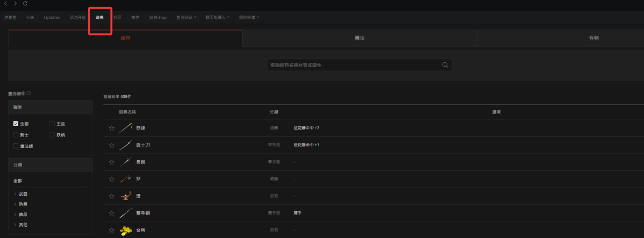Click the 長劍 sword icon

126,162
